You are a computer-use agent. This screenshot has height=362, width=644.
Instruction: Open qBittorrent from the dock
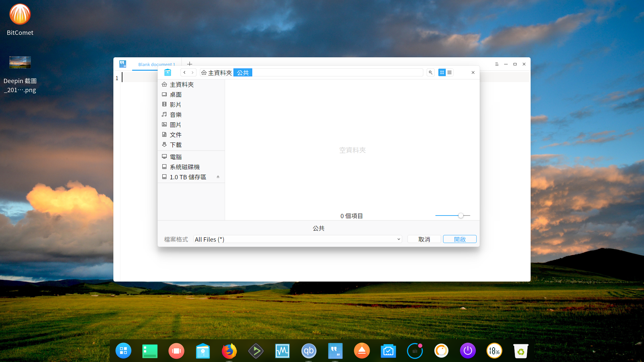click(x=309, y=351)
